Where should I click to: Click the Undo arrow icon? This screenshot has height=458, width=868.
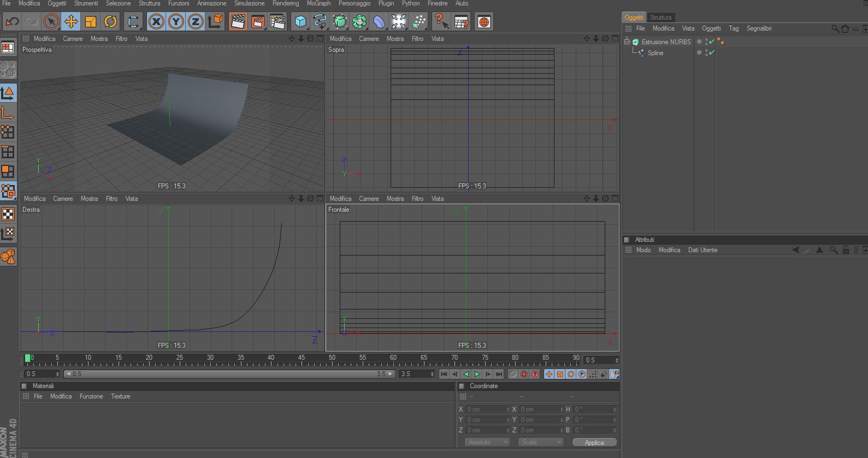pyautogui.click(x=12, y=22)
